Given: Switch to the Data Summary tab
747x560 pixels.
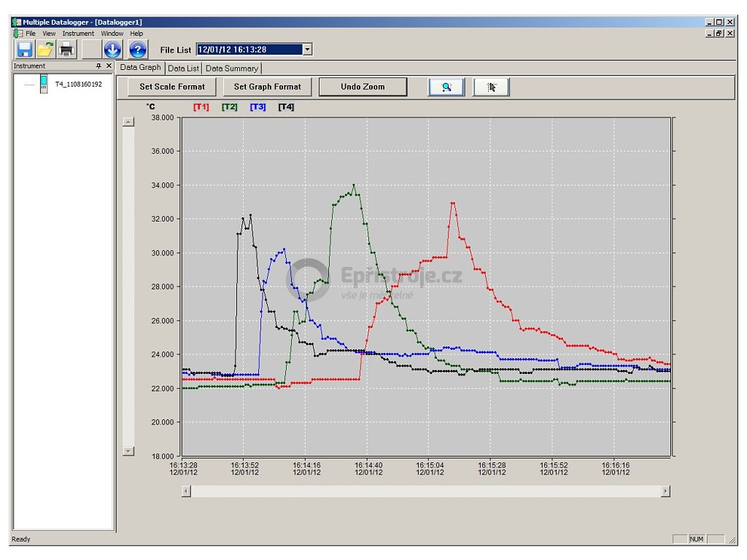Looking at the screenshot, I should click(231, 69).
